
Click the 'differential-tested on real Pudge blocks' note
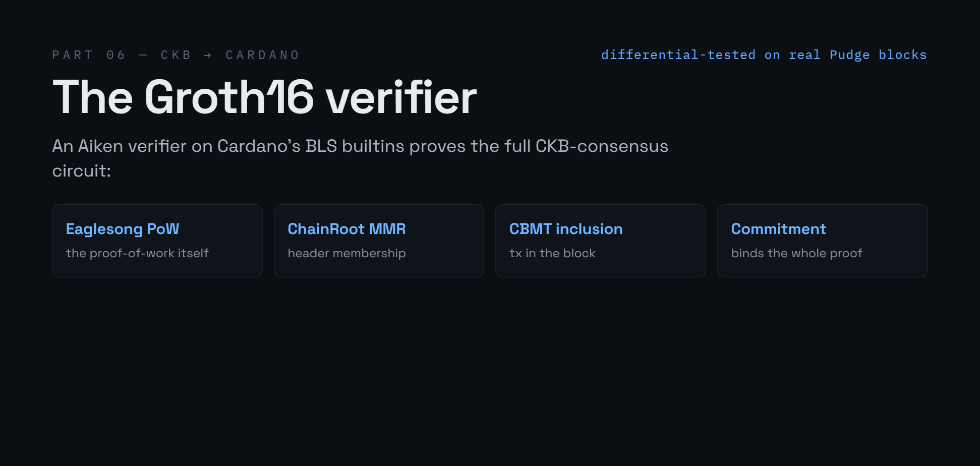tap(764, 54)
